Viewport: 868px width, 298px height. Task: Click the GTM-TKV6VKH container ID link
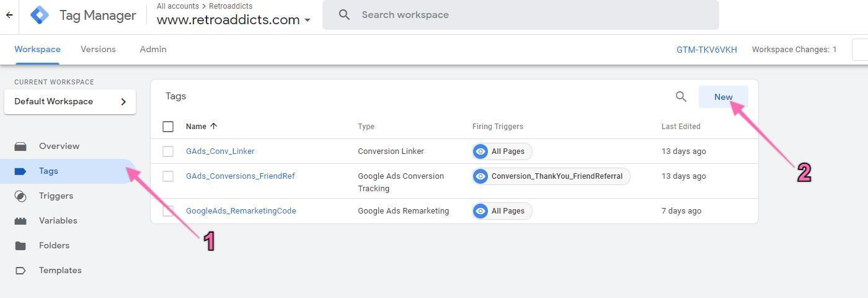707,50
